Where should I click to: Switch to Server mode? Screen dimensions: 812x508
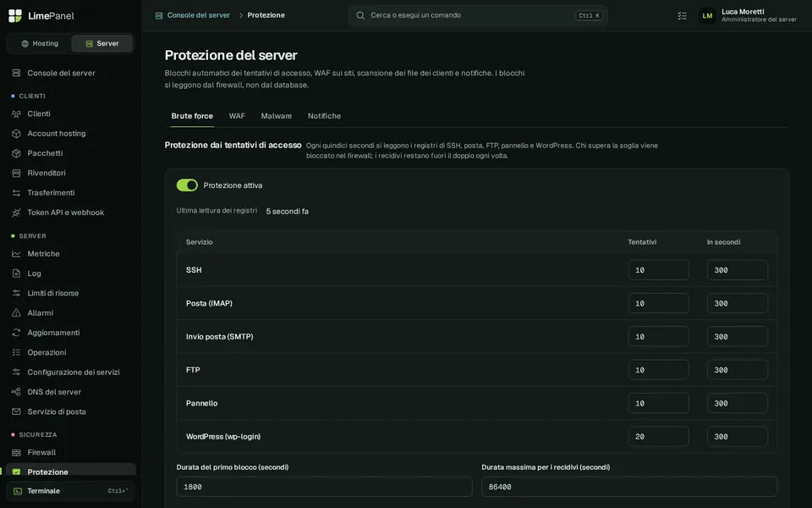tap(102, 43)
